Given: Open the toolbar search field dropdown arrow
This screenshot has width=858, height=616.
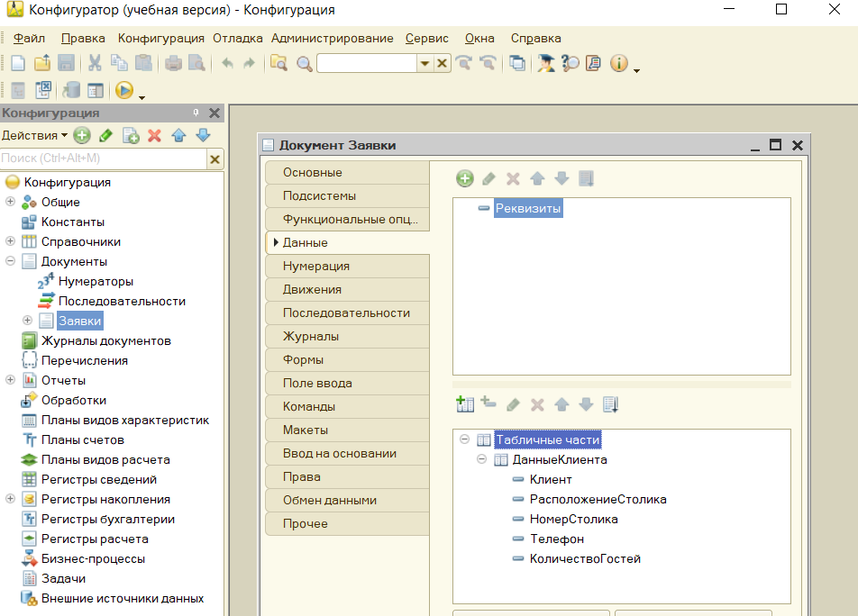Looking at the screenshot, I should click(424, 63).
